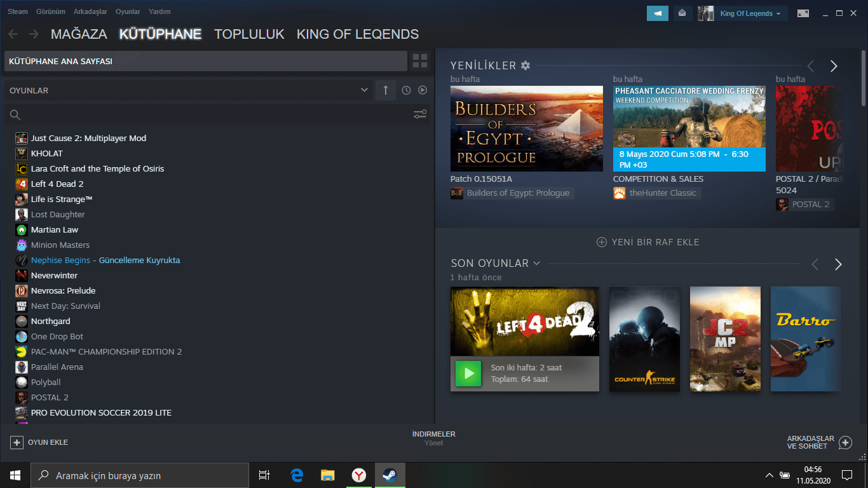Open Builders of Egypt Prologue news thumbnail
Screen dimensions: 868x488
click(527, 129)
